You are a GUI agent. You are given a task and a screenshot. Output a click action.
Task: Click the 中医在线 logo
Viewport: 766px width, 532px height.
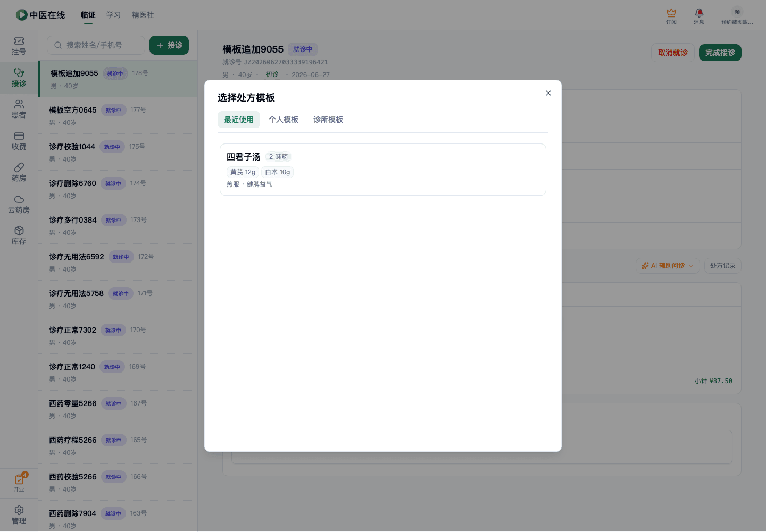(x=40, y=15)
